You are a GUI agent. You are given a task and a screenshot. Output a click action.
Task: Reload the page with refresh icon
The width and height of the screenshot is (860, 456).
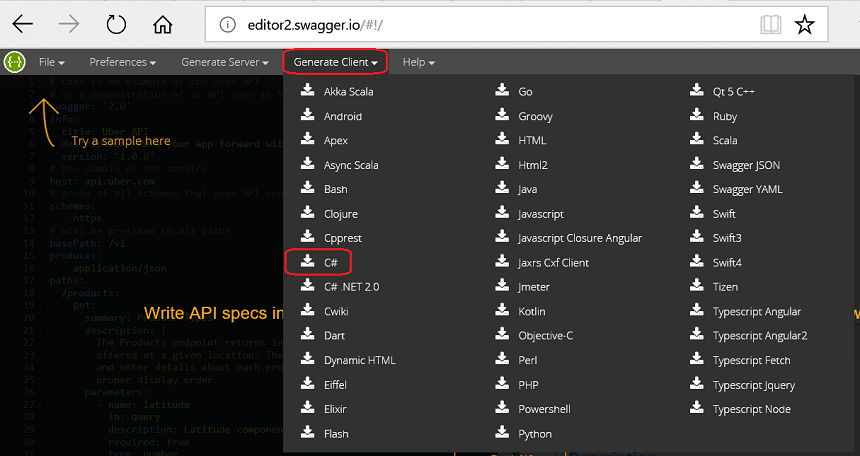coord(116,24)
